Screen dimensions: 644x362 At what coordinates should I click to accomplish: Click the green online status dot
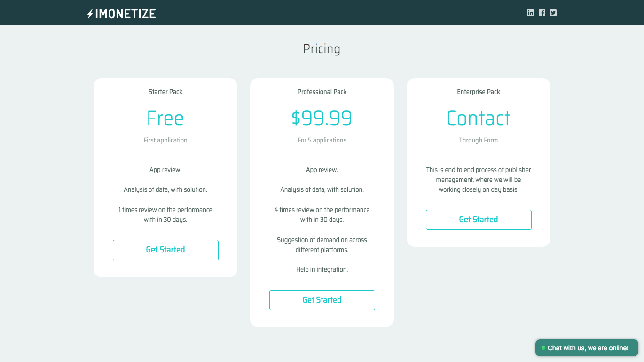pos(543,348)
